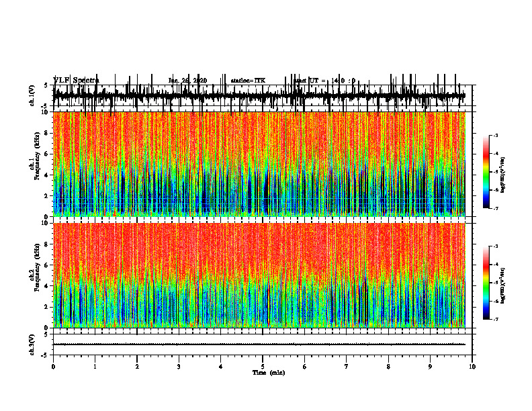The image size is (532, 411).
Task: Click the "-5" volt tick of ch.1 waveform
Action: (45, 106)
